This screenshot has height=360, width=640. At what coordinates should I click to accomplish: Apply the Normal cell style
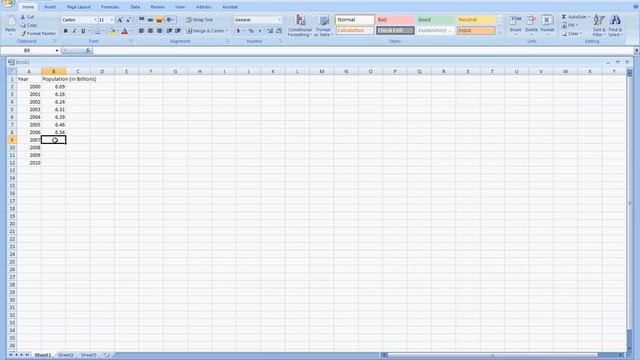point(355,20)
